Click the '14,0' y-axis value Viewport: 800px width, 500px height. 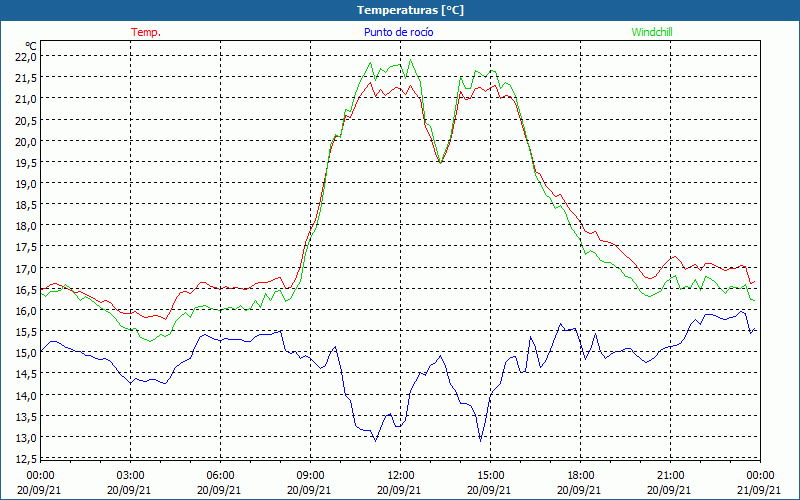coord(25,395)
